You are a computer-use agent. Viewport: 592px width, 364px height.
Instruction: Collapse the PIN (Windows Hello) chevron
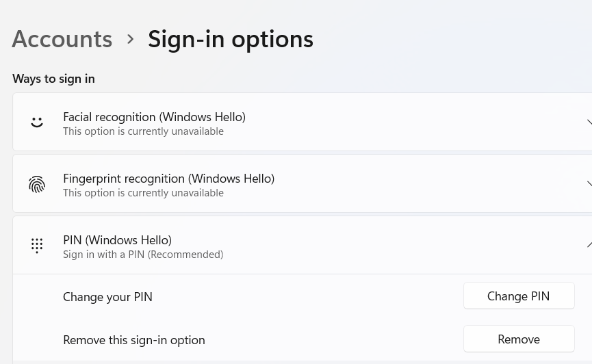[589, 245]
